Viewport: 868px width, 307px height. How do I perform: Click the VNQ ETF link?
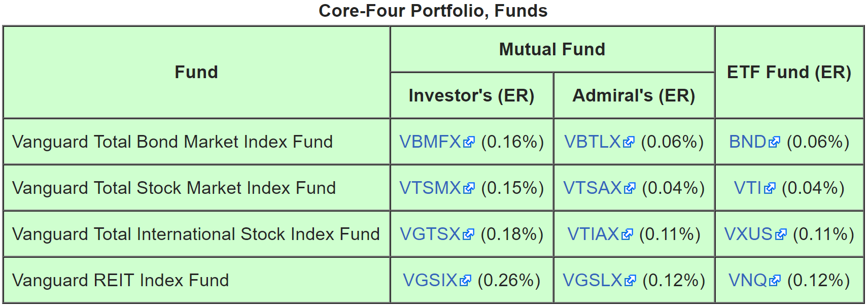748,281
